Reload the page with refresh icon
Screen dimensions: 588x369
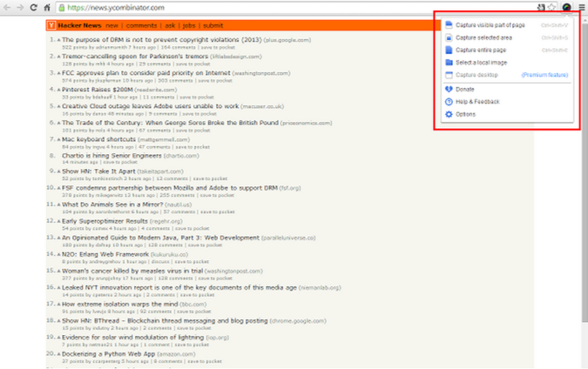click(x=33, y=7)
